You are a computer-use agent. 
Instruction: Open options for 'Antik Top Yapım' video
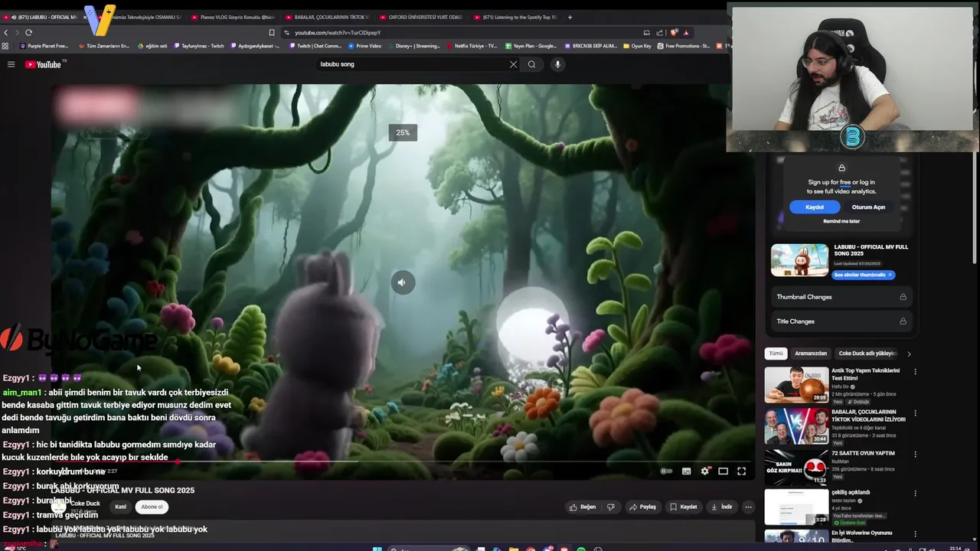pos(915,372)
